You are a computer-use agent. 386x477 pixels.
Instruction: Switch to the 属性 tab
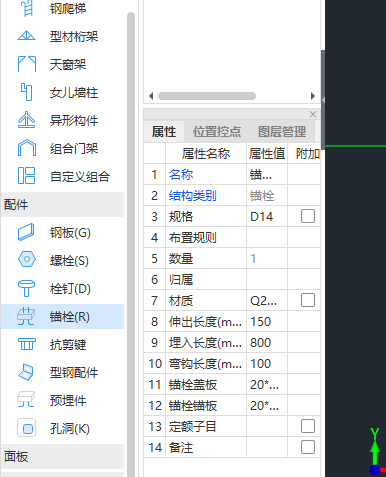pos(164,132)
